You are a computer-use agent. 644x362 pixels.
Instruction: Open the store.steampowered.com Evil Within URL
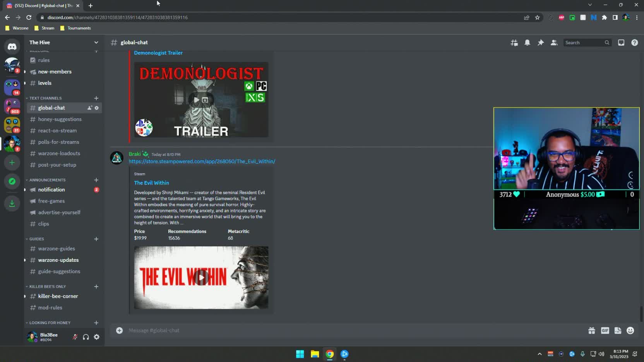[202, 161]
